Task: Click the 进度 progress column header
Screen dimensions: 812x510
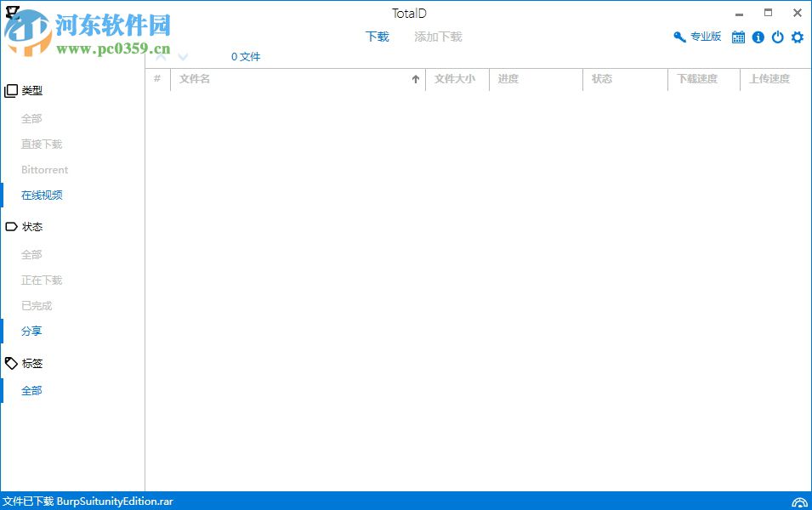Action: [508, 78]
